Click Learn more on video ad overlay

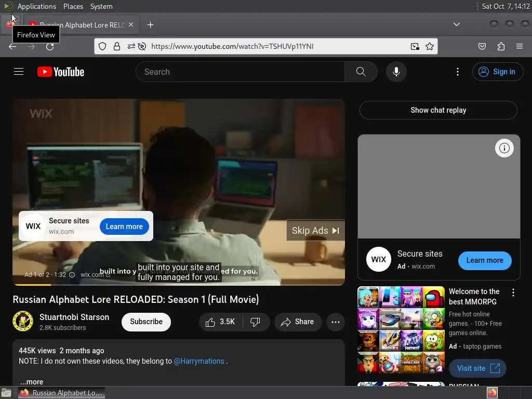pyautogui.click(x=124, y=227)
